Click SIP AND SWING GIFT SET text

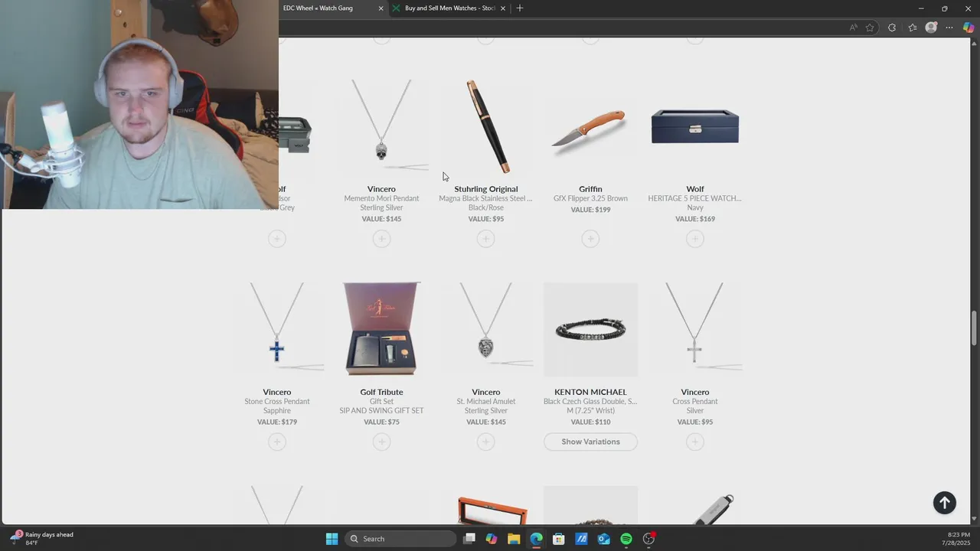point(381,411)
